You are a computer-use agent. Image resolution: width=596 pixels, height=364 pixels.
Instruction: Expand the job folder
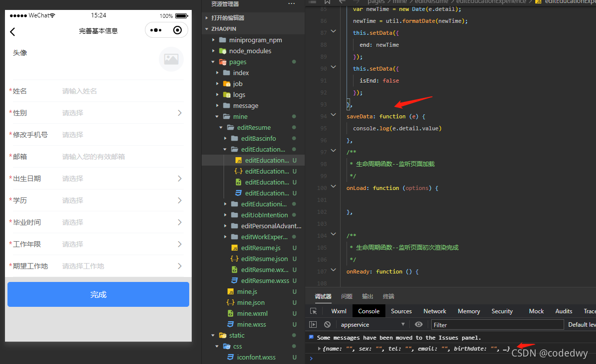click(253, 84)
